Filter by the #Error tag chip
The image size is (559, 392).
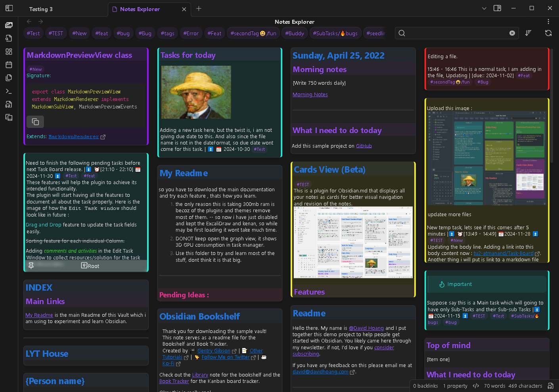[x=191, y=33]
